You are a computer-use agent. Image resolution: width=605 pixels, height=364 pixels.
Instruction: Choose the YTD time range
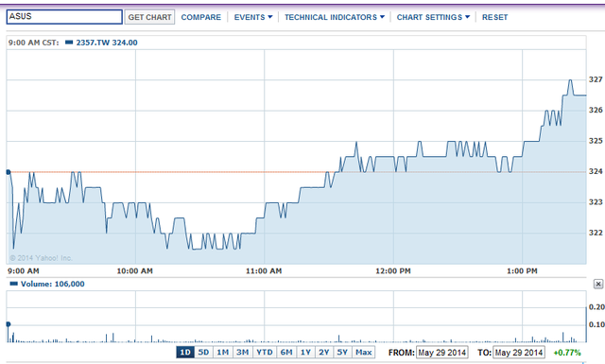click(x=265, y=352)
